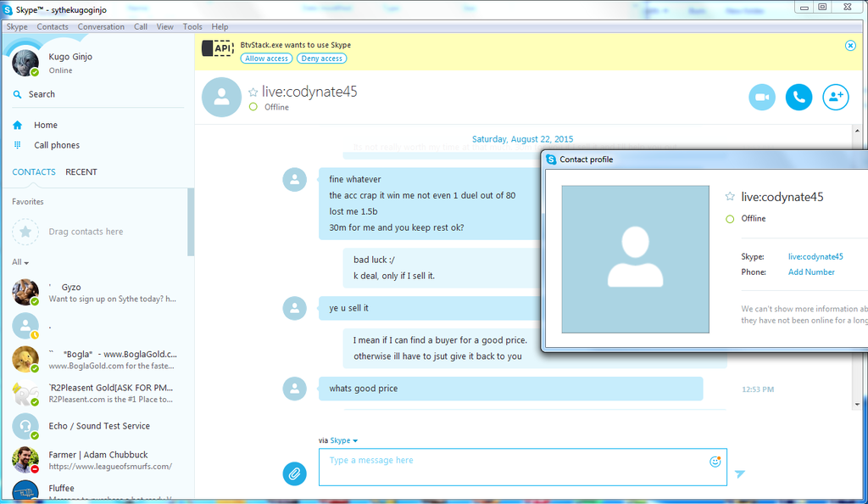This screenshot has height=504, width=868.
Task: Open the Tools menu
Action: click(192, 26)
